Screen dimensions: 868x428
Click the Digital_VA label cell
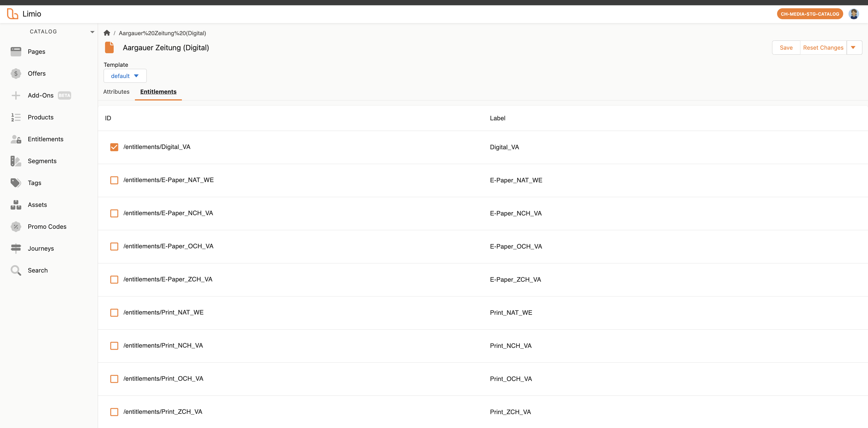505,147
